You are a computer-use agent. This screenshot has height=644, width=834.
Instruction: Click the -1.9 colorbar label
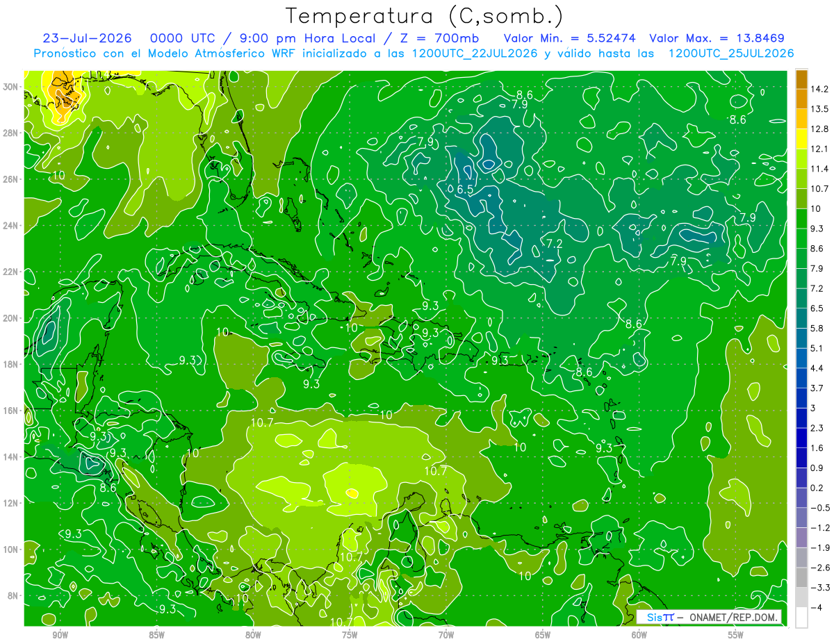coord(819,547)
